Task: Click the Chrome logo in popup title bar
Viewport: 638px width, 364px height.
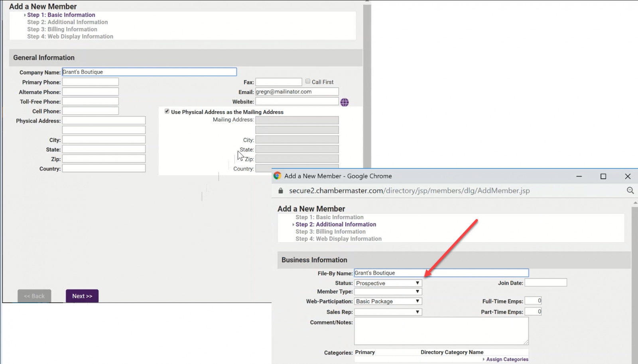Action: pos(278,176)
